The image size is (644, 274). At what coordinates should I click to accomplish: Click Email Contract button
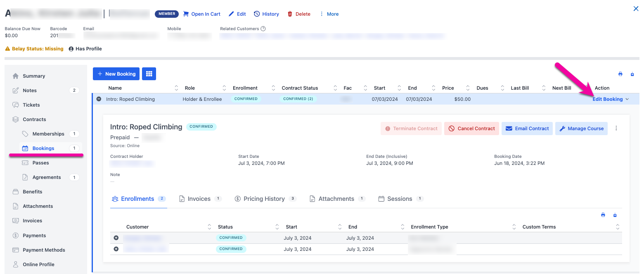pos(527,129)
